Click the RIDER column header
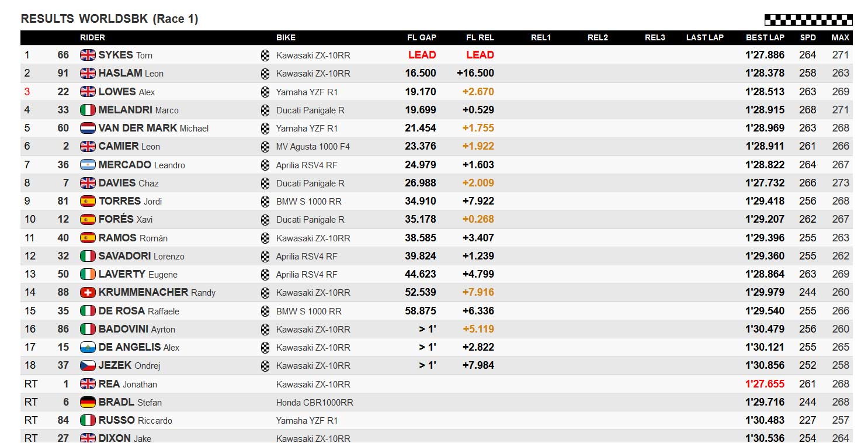The image size is (868, 443). coord(92,37)
